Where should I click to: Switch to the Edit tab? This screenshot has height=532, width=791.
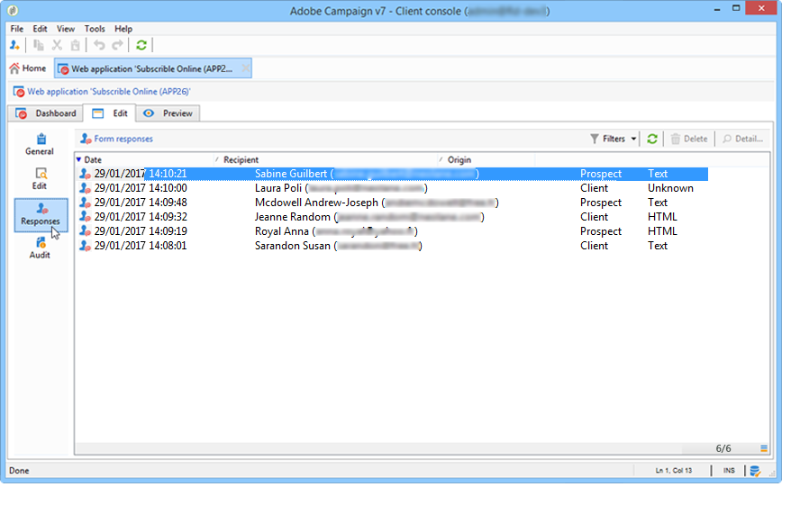tap(110, 113)
